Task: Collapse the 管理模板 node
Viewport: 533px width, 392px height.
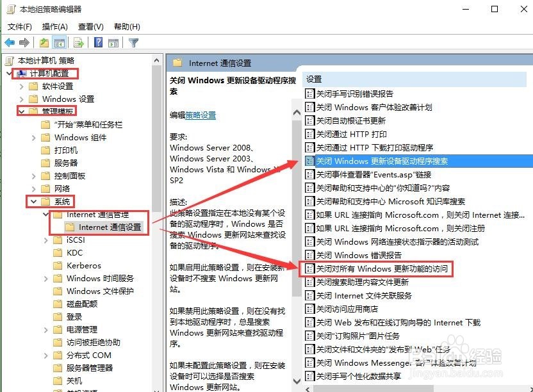Action: pyautogui.click(x=21, y=111)
